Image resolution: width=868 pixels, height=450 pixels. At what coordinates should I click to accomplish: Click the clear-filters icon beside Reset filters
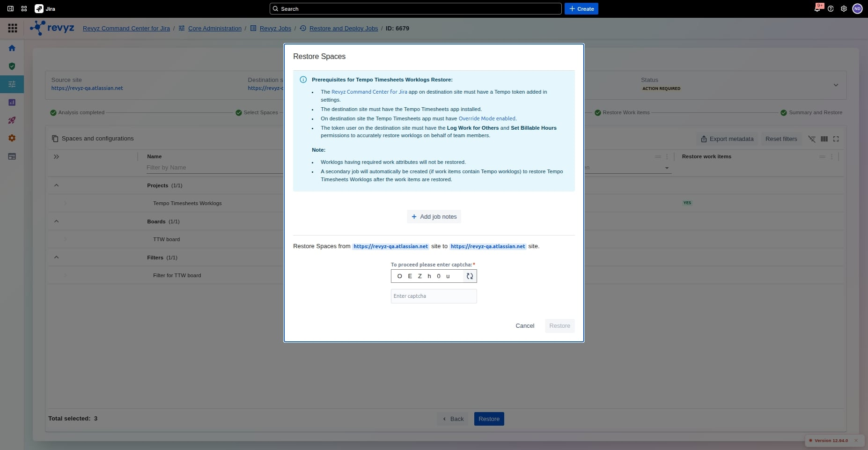(x=812, y=139)
